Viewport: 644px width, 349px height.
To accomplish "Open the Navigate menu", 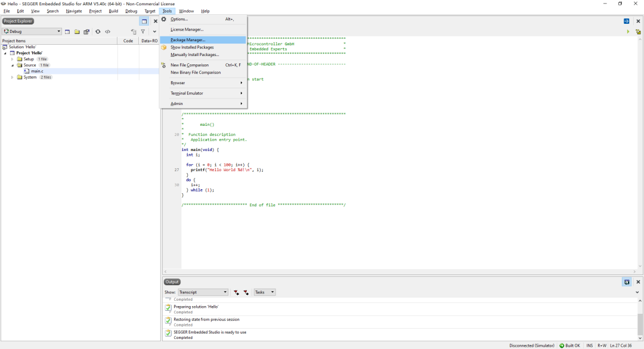I will (x=74, y=11).
